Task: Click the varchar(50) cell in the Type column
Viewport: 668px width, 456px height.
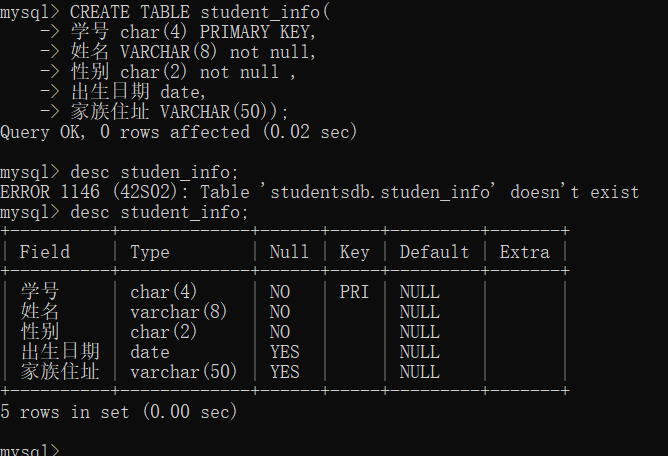Action: pyautogui.click(x=184, y=372)
